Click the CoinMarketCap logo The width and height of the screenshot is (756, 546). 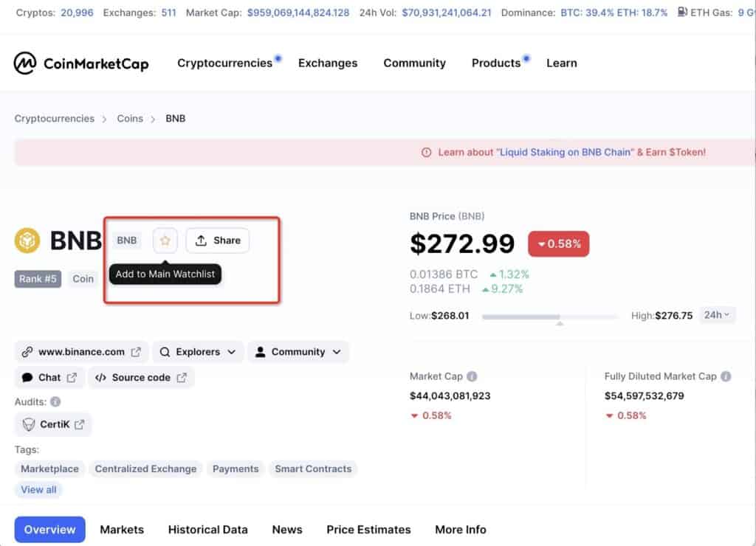pos(81,63)
